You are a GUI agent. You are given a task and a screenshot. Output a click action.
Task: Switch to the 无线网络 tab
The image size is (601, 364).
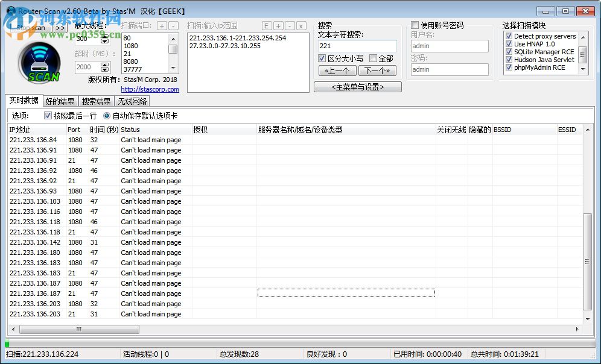(x=132, y=101)
